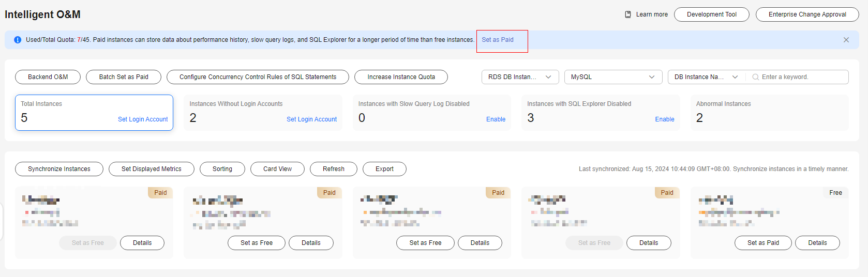The image size is (868, 277).
Task: Click Synchronize Instances button
Action: click(59, 169)
